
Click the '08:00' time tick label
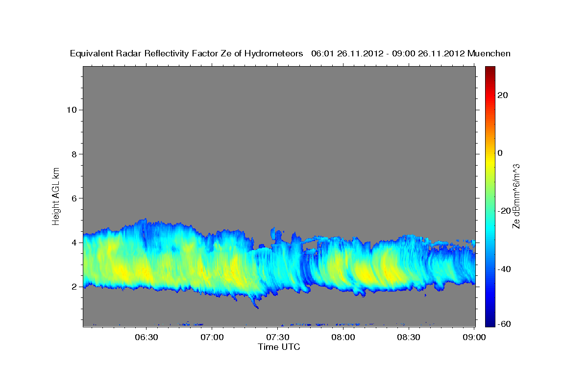coord(343,337)
